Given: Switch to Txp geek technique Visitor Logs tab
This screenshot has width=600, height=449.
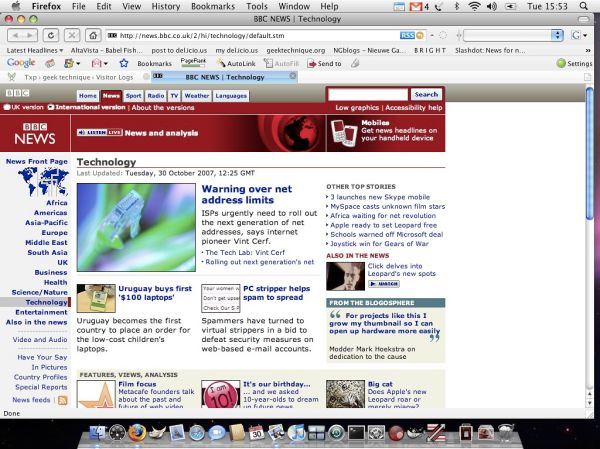Looking at the screenshot, I should 78,77.
